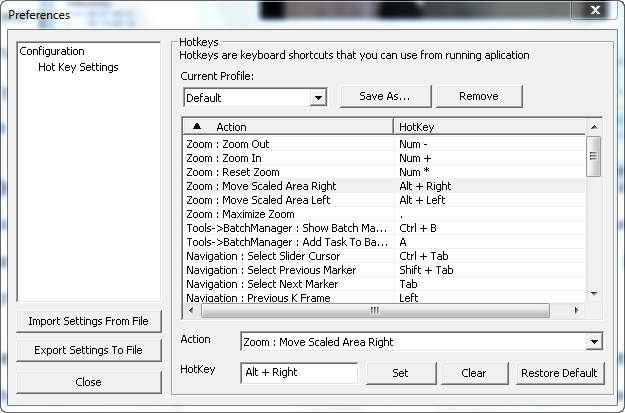The height and width of the screenshot is (413, 625).
Task: Open the Action combo box dropdown
Action: pos(594,342)
